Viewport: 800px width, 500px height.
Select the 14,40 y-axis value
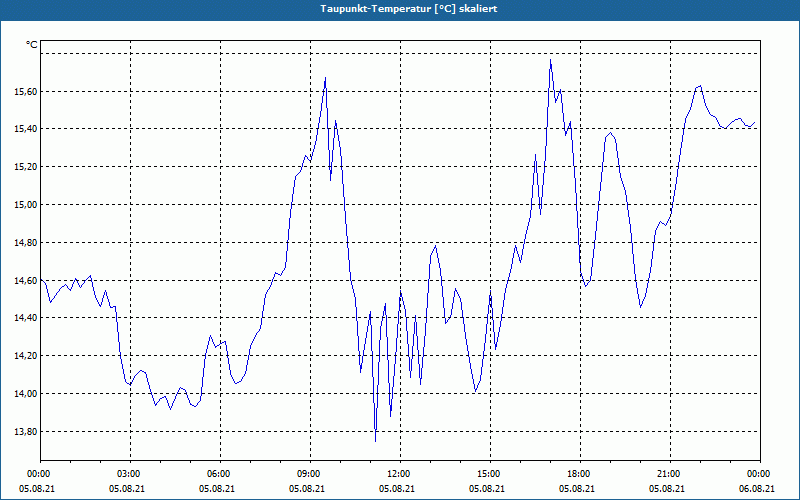tap(26, 318)
